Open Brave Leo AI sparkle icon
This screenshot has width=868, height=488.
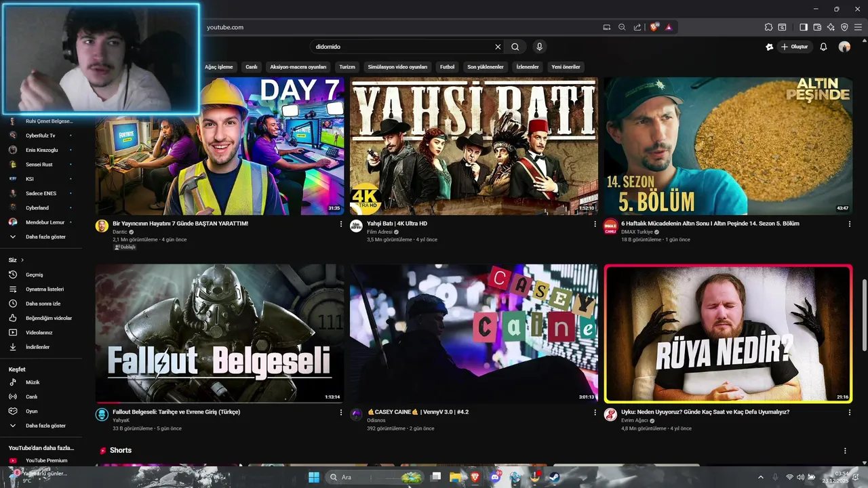[831, 27]
